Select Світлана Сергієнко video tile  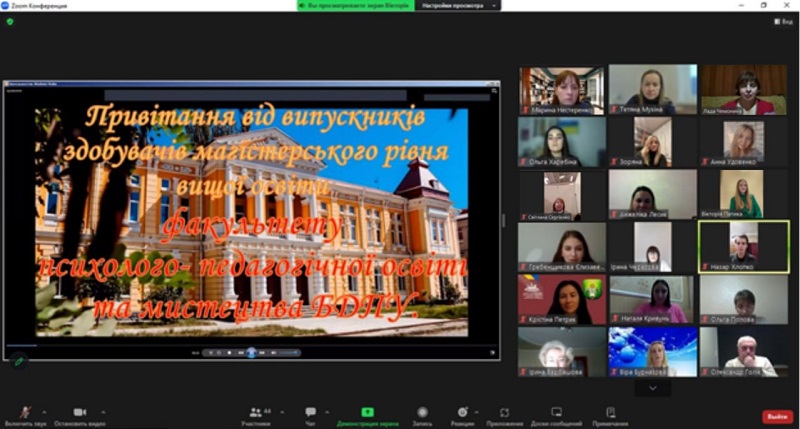[562, 196]
